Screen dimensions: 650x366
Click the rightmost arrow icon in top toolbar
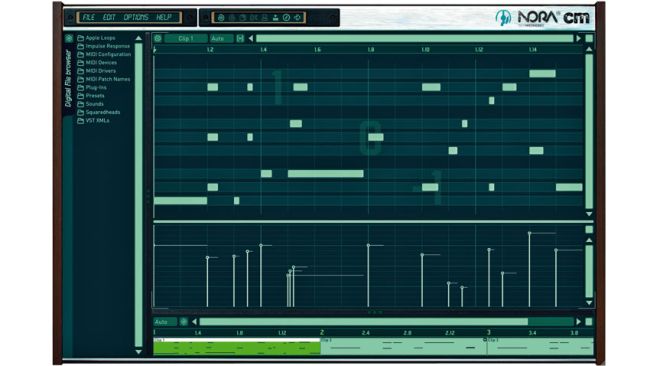297,18
